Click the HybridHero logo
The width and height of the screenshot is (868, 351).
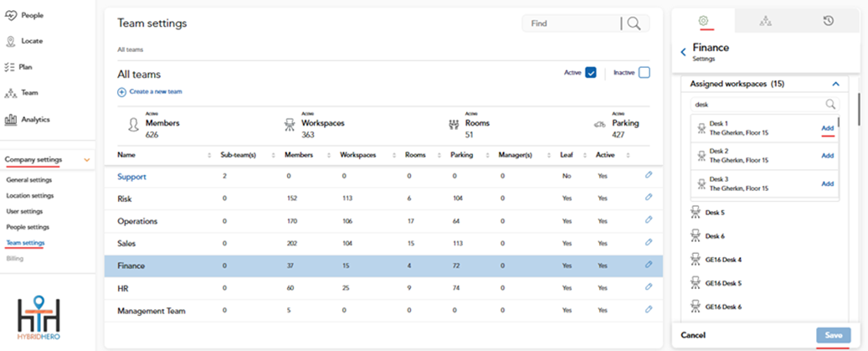click(x=39, y=318)
